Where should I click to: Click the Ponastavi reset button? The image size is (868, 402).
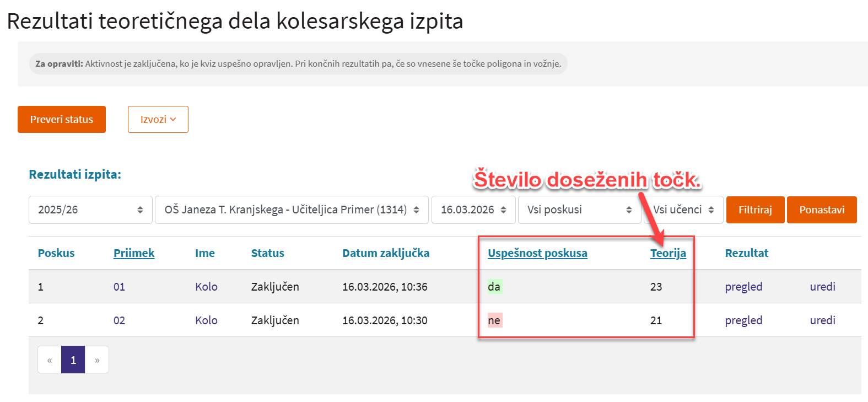(x=821, y=210)
